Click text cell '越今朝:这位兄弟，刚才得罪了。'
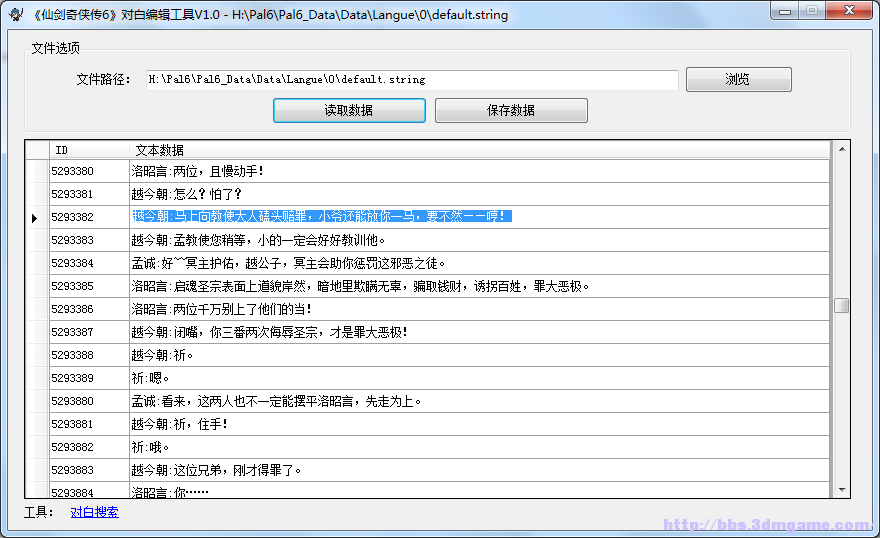 coord(479,470)
